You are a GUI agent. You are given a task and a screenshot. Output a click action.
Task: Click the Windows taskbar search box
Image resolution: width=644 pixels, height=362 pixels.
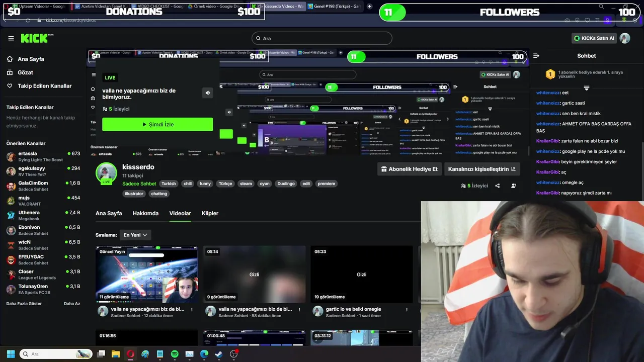pos(56,354)
